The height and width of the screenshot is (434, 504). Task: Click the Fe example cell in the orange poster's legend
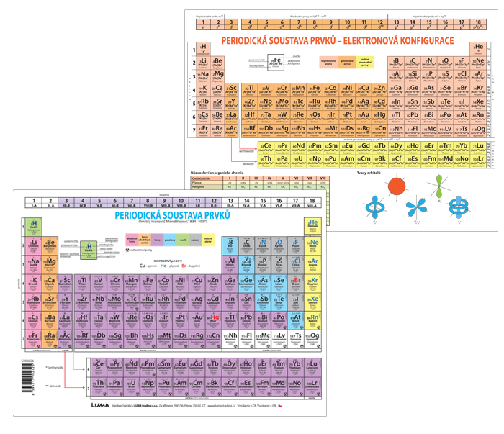pyautogui.click(x=276, y=63)
